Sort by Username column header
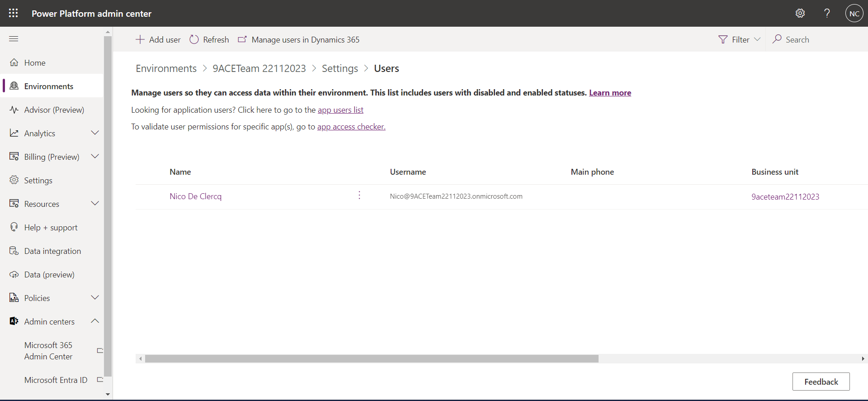868x401 pixels. click(408, 172)
